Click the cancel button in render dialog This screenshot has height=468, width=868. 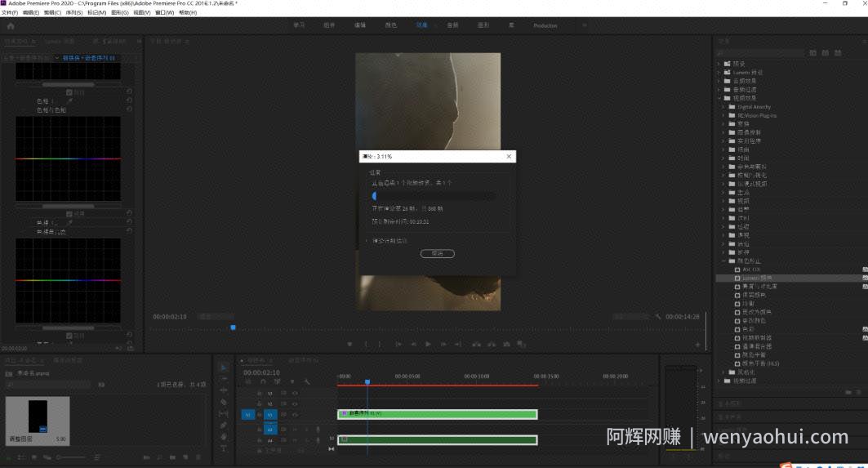tap(438, 254)
